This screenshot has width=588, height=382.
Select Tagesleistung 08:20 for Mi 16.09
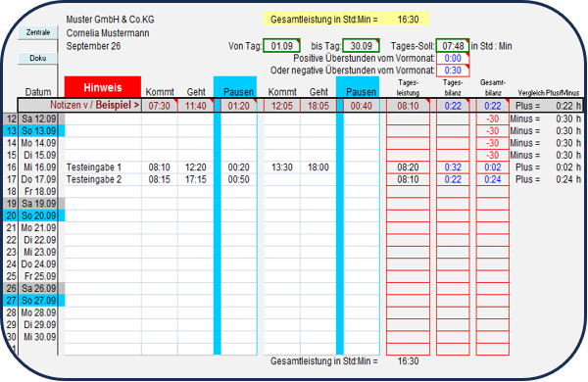pyautogui.click(x=408, y=167)
